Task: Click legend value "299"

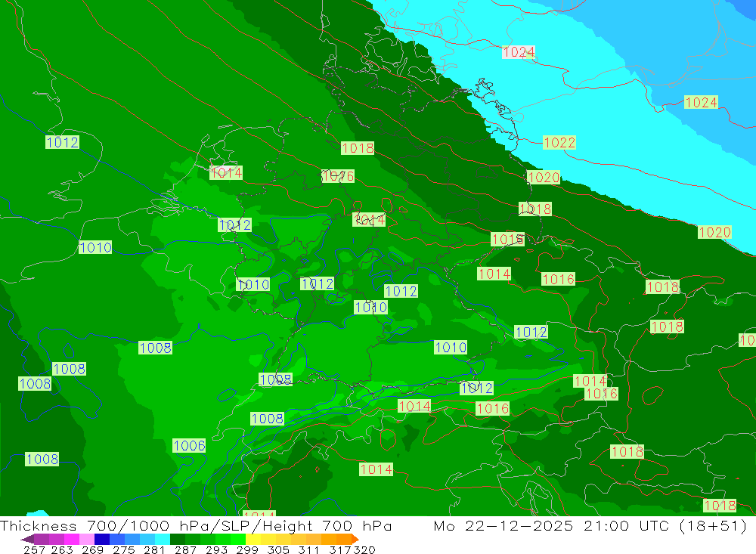Action: point(246,549)
